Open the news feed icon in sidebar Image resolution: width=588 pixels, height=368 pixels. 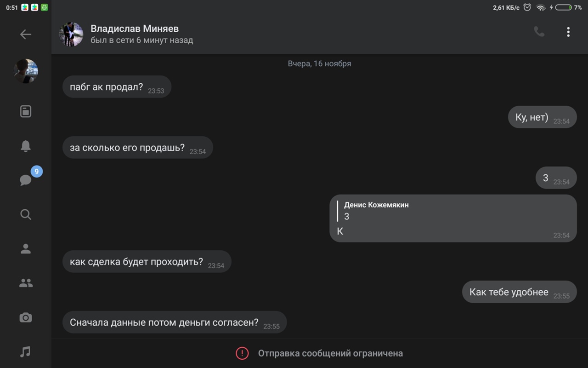[26, 111]
